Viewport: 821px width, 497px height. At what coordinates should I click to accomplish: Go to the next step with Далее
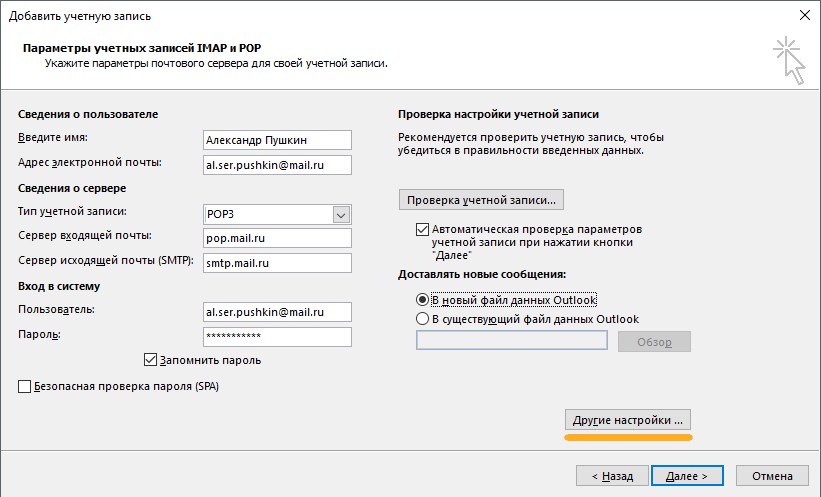[x=687, y=476]
